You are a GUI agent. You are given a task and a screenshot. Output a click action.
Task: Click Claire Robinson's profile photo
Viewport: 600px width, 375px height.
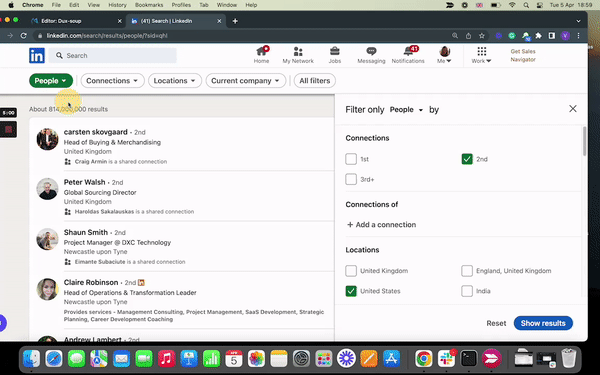(x=47, y=289)
